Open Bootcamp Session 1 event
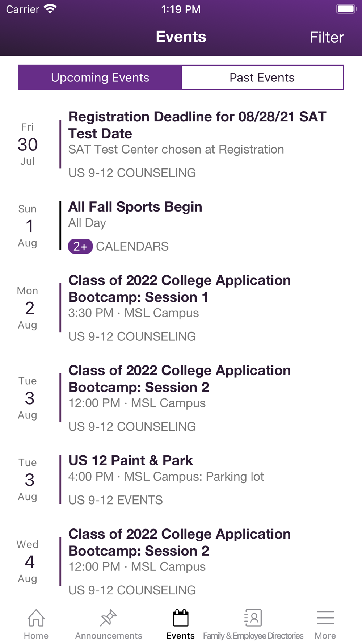 pyautogui.click(x=180, y=289)
